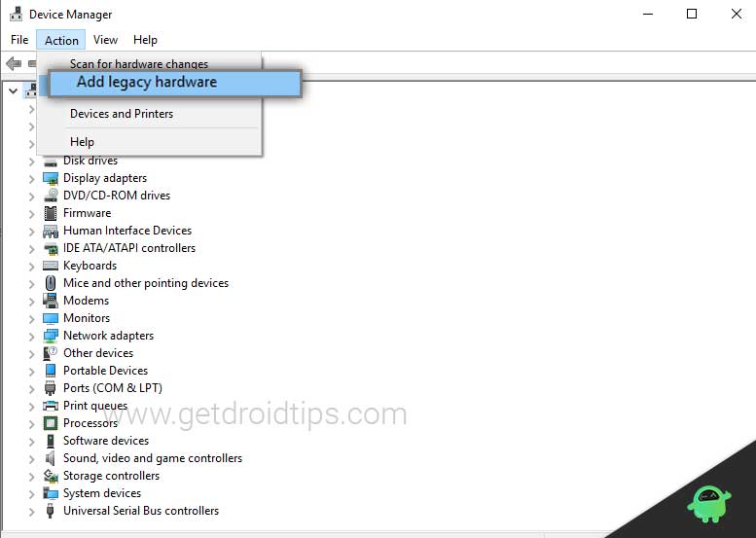Click the Portable Devices icon
Image resolution: width=756 pixels, height=538 pixels.
(51, 371)
